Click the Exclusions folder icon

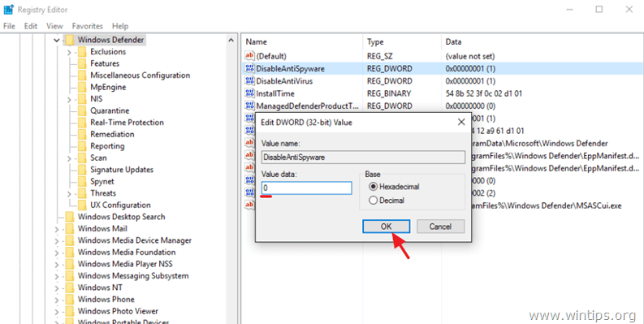[82, 52]
